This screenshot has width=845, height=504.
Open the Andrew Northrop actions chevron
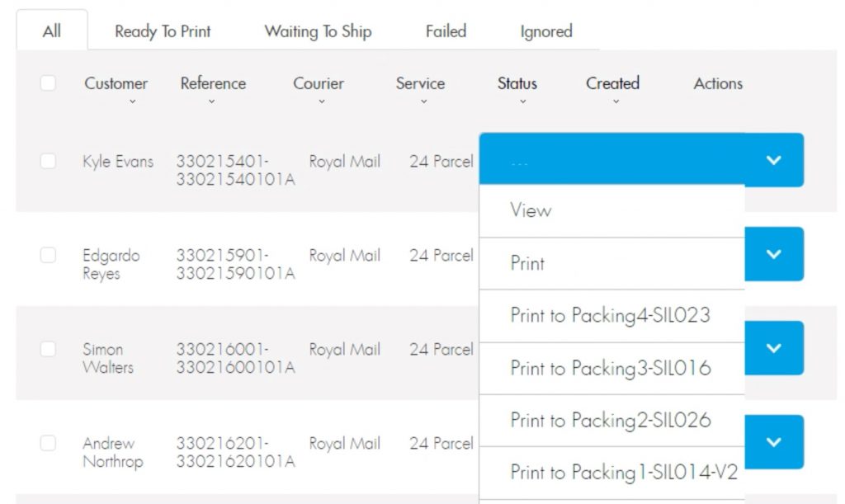[772, 442]
